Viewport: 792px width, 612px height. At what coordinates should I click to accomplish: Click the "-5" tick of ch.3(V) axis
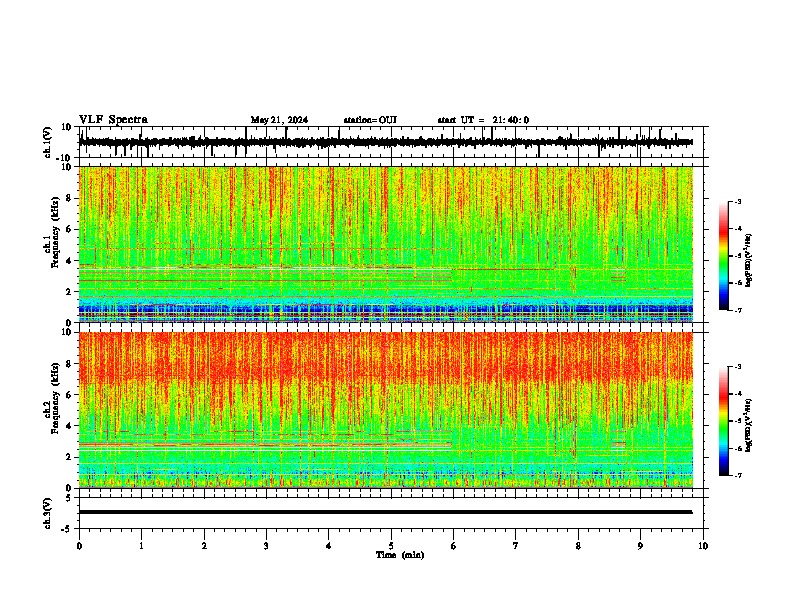pos(68,529)
